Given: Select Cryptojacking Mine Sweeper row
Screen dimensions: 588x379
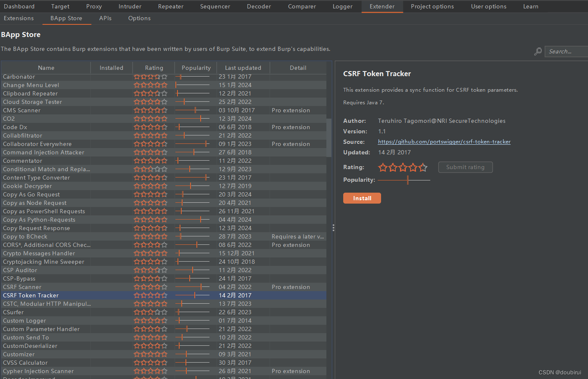Looking at the screenshot, I should 164,262.
